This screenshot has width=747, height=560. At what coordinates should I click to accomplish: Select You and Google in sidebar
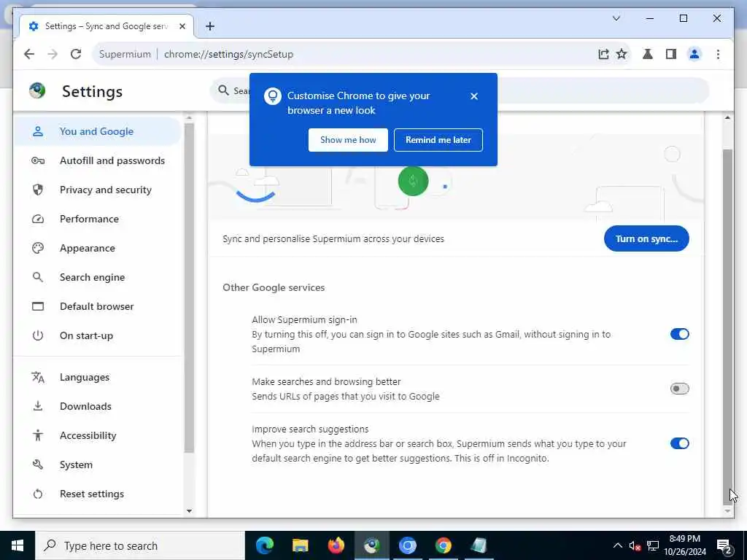[98, 131]
